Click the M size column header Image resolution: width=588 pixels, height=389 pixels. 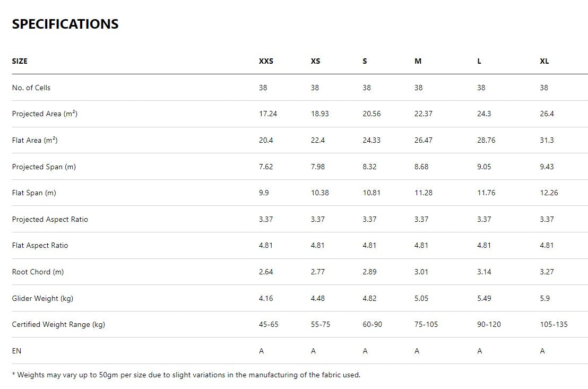coord(418,61)
